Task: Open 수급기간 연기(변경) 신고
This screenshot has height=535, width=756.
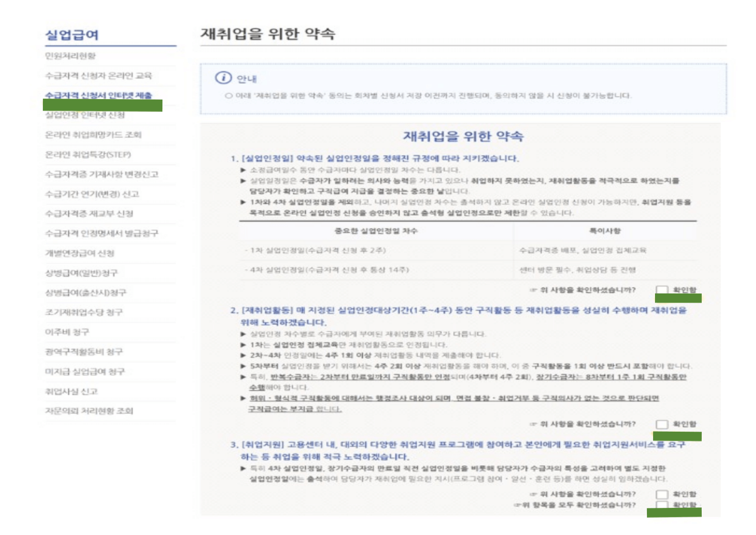Action: [92, 194]
